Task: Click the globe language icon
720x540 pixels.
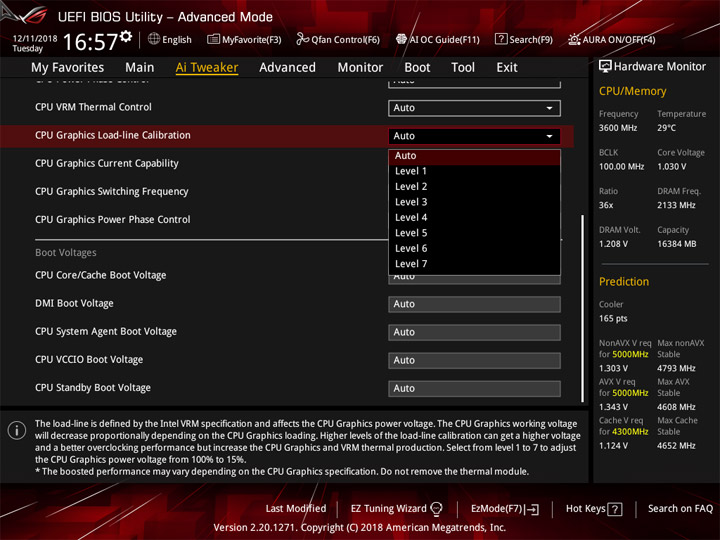Action: [154, 39]
